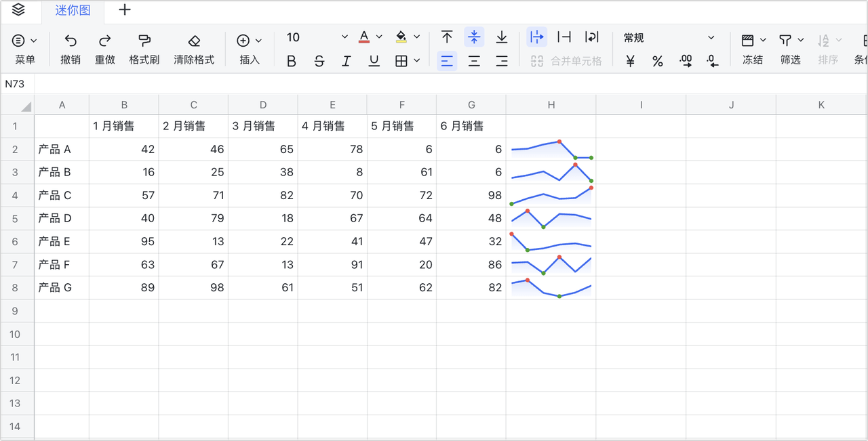Screen dimensions: 868x441
Task: Select the cell with value 91
Action: tap(332, 264)
